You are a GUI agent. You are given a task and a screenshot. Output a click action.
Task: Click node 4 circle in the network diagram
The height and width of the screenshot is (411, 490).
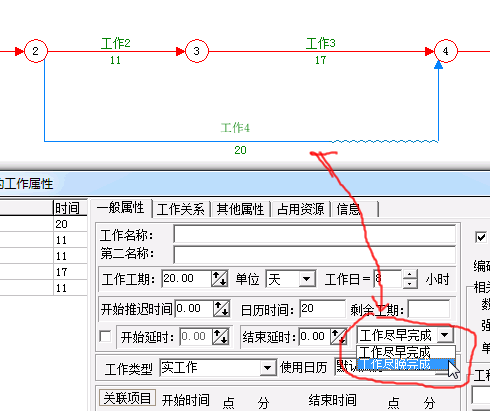(x=445, y=51)
